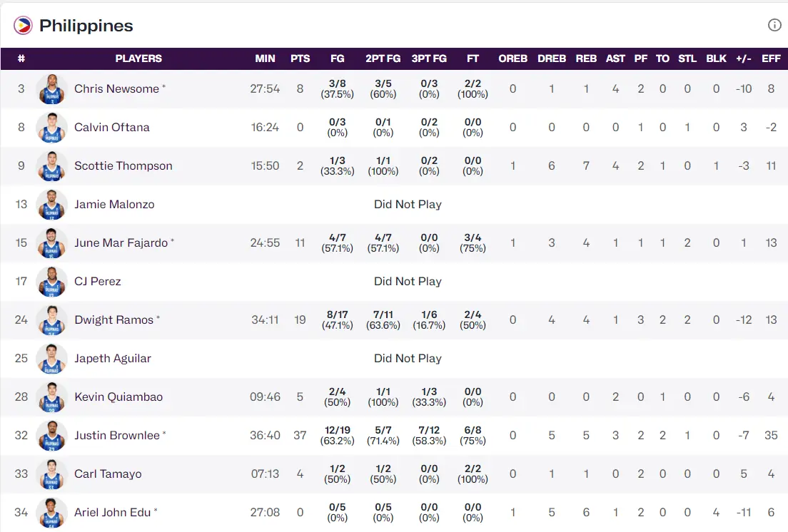Click the Philippines flag logo icon
The height and width of the screenshot is (532, 788).
23,26
